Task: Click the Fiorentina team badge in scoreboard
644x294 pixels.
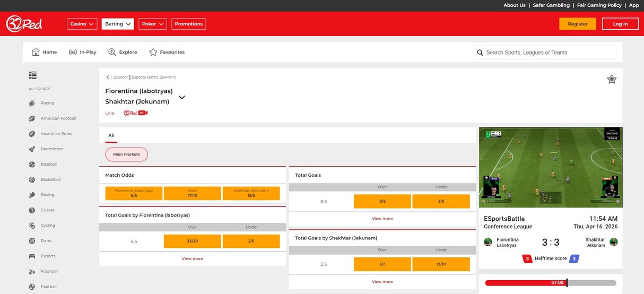Action: coord(488,242)
